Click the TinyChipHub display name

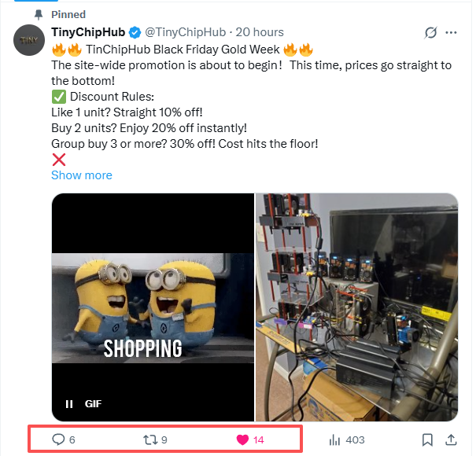click(88, 32)
